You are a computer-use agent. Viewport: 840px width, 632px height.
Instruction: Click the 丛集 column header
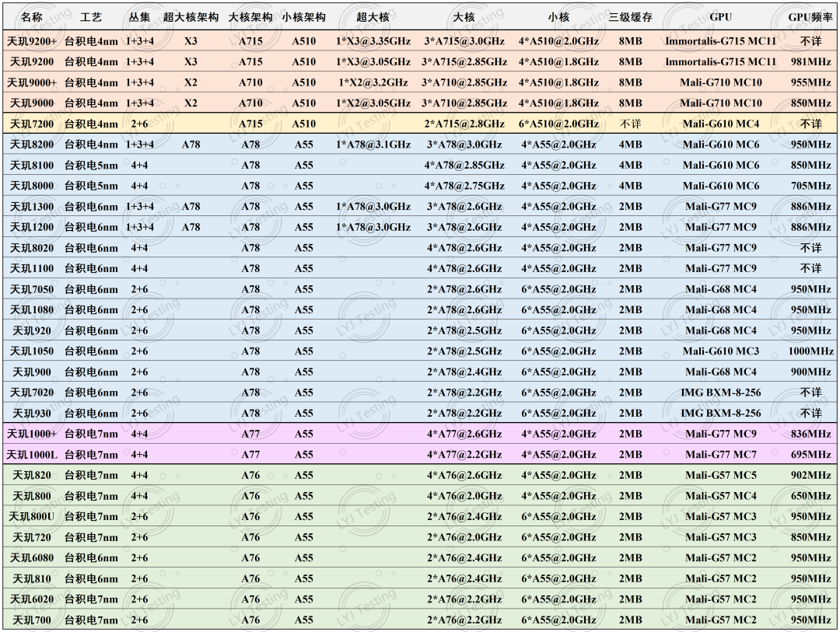tap(139, 17)
